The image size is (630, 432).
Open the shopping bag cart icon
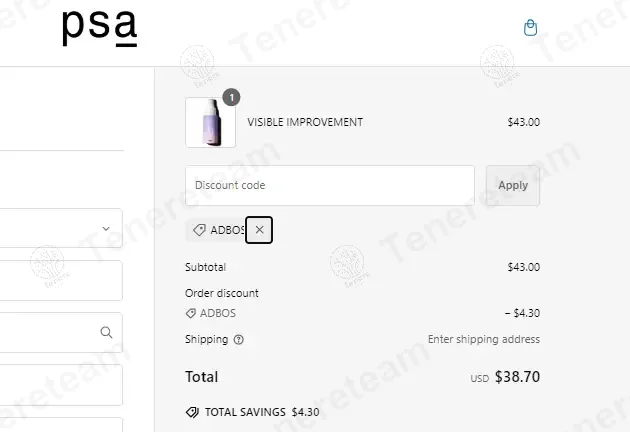(530, 28)
